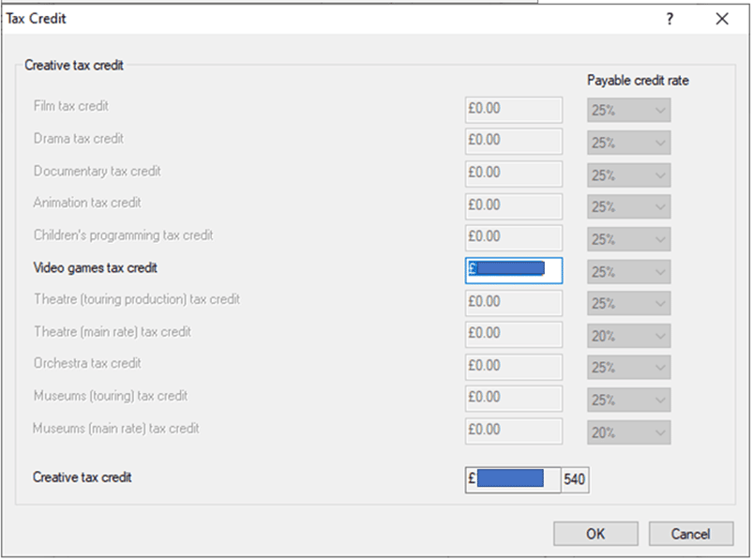This screenshot has width=753, height=560.
Task: Open Documentary tax credit rate dropdown
Action: pyautogui.click(x=628, y=174)
